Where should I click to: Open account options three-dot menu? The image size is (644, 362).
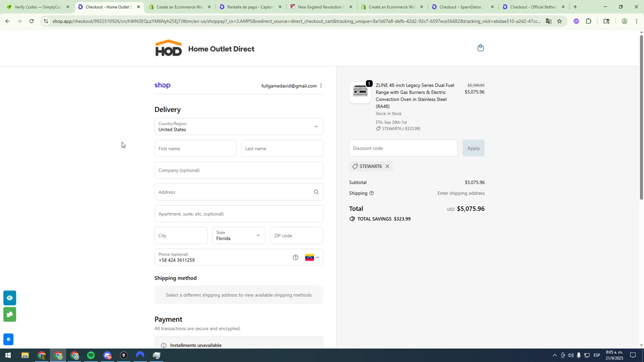pos(321,86)
